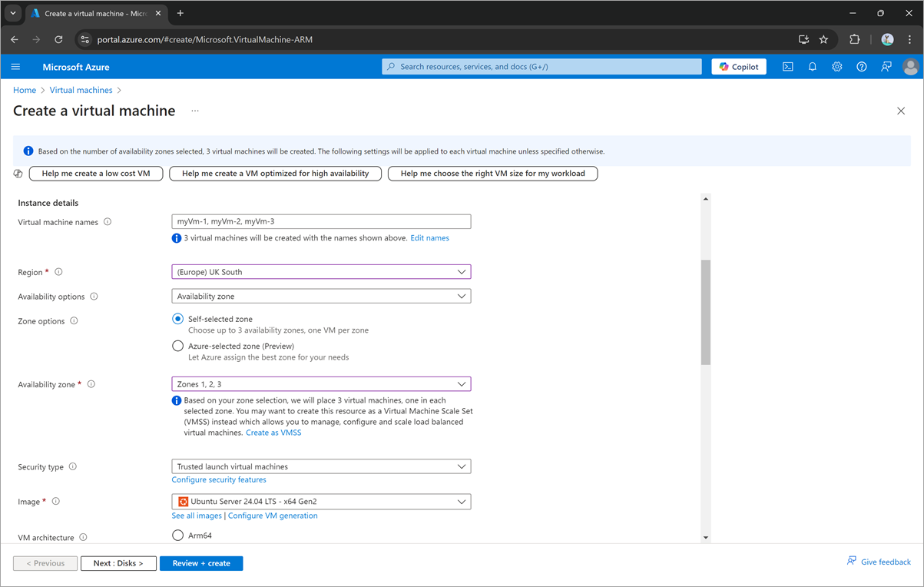Expand the Image dropdown
The image size is (924, 587).
click(x=321, y=502)
